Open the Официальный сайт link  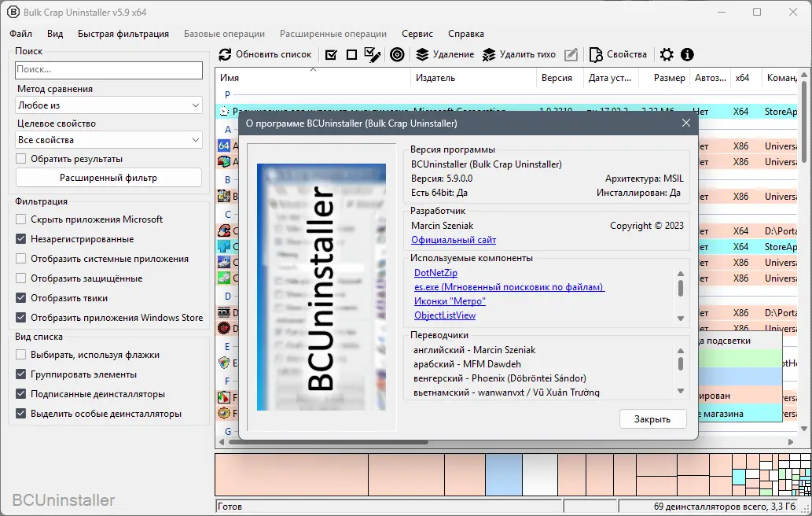coord(454,240)
